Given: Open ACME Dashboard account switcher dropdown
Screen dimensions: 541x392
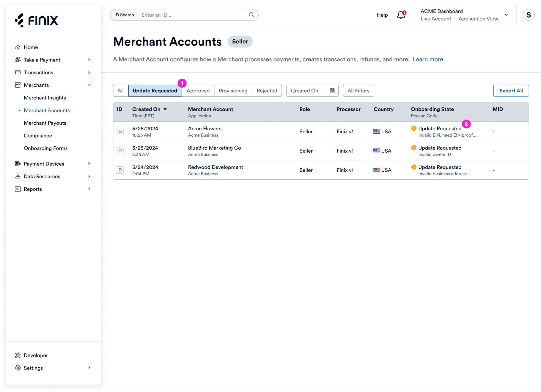Looking at the screenshot, I should (x=506, y=15).
